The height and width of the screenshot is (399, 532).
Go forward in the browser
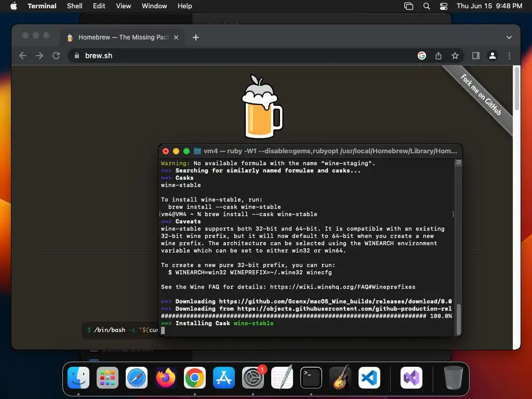point(39,56)
